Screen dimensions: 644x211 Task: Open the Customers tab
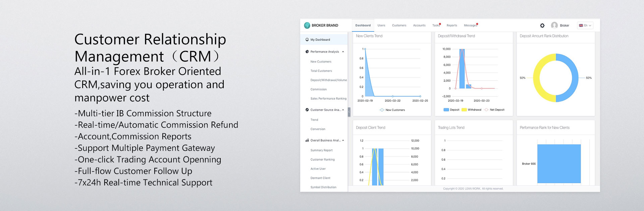399,25
